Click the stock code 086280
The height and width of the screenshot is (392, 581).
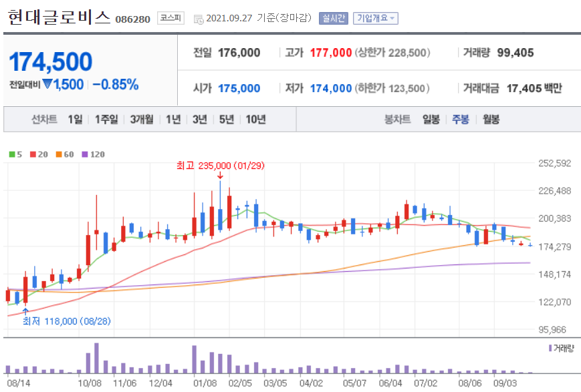pos(132,19)
